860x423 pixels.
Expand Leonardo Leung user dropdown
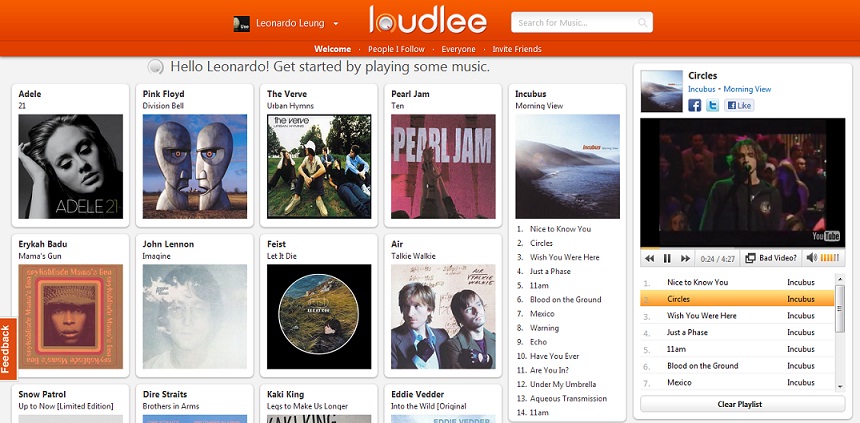click(336, 24)
